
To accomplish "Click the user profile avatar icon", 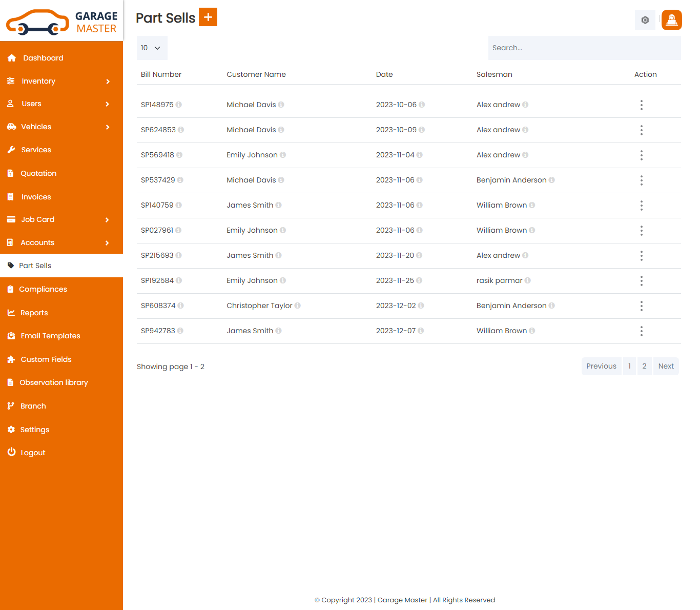I will point(671,20).
